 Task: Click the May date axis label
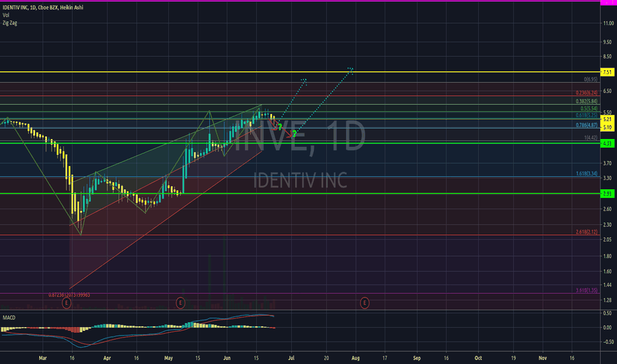[168, 358]
